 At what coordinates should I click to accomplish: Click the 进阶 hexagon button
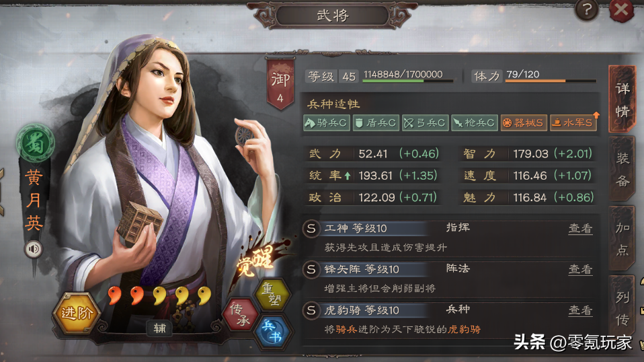click(77, 313)
